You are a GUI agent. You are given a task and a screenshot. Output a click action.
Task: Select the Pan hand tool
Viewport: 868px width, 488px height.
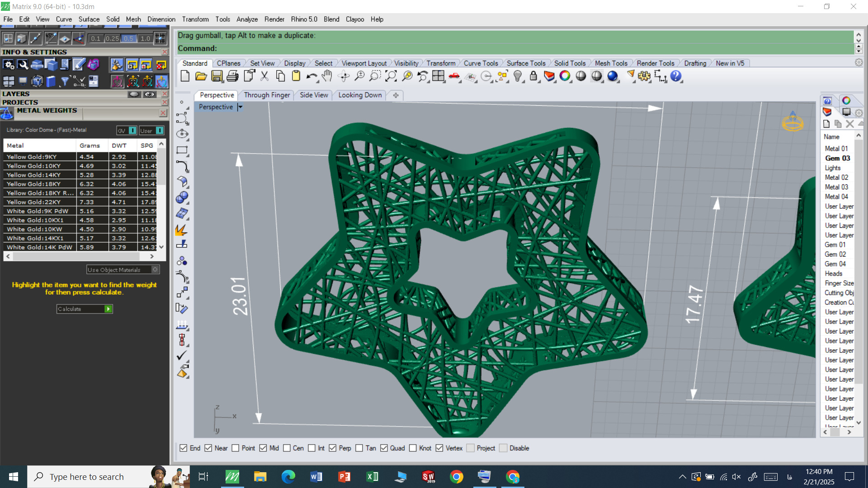pos(327,76)
